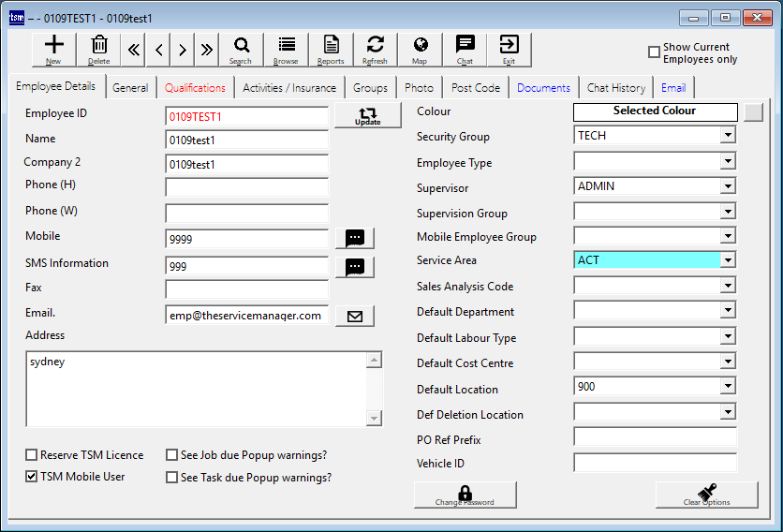The height and width of the screenshot is (532, 783).
Task: Open the Map globe icon
Action: coord(420,49)
